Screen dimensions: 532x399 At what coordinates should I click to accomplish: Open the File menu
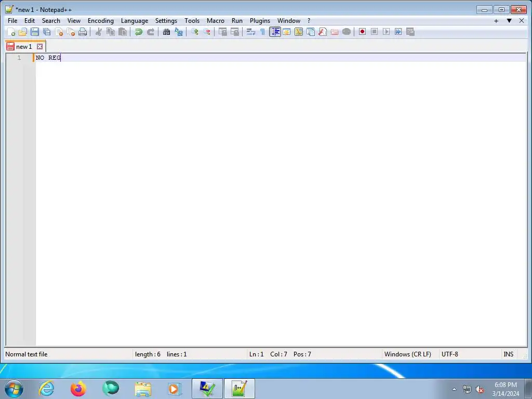pos(12,21)
